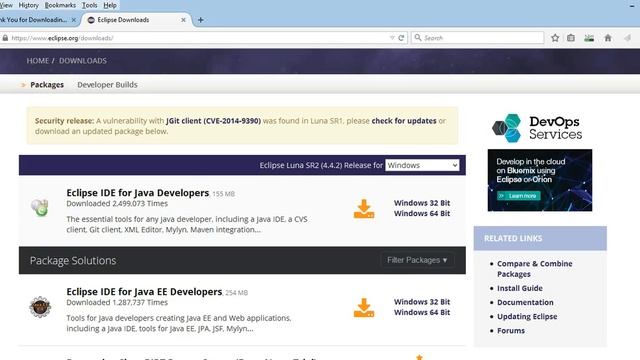Go to the browser home page icon

click(x=608, y=38)
